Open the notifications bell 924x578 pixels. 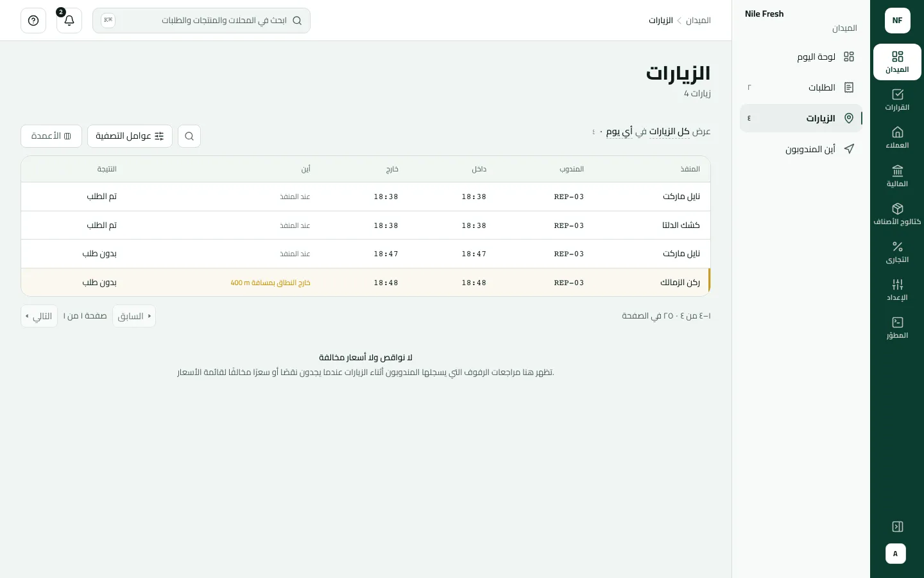(x=69, y=21)
